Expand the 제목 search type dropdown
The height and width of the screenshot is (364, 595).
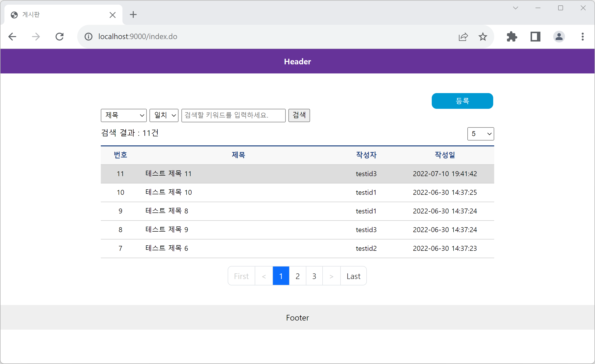tap(124, 115)
